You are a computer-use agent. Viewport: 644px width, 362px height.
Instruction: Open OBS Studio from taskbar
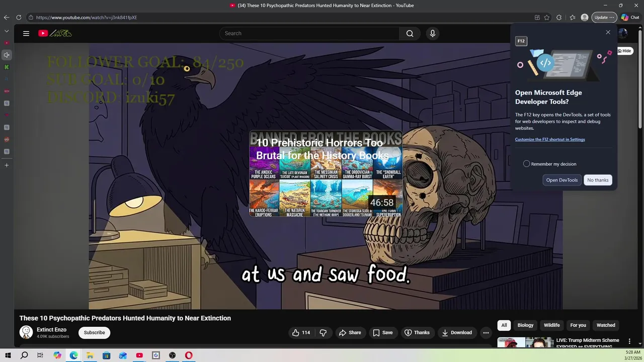click(x=172, y=355)
